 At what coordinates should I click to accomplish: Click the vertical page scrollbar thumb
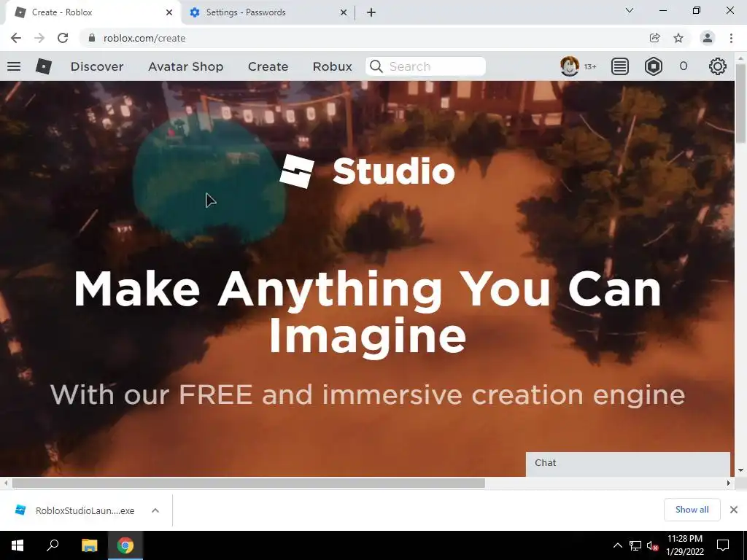[x=740, y=104]
